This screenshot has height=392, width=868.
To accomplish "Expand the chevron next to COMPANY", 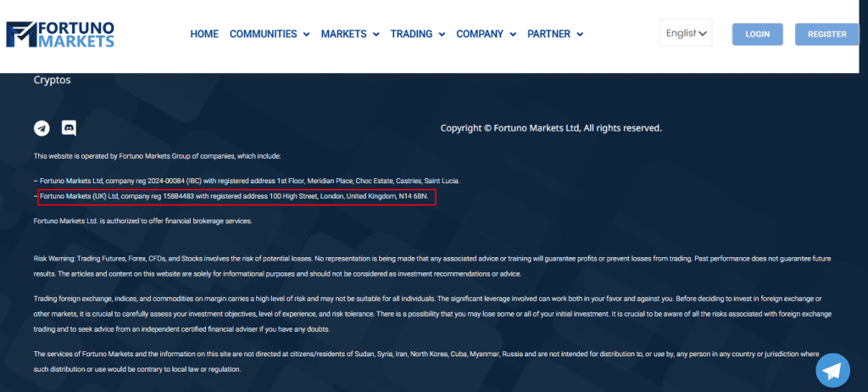I will click(513, 35).
